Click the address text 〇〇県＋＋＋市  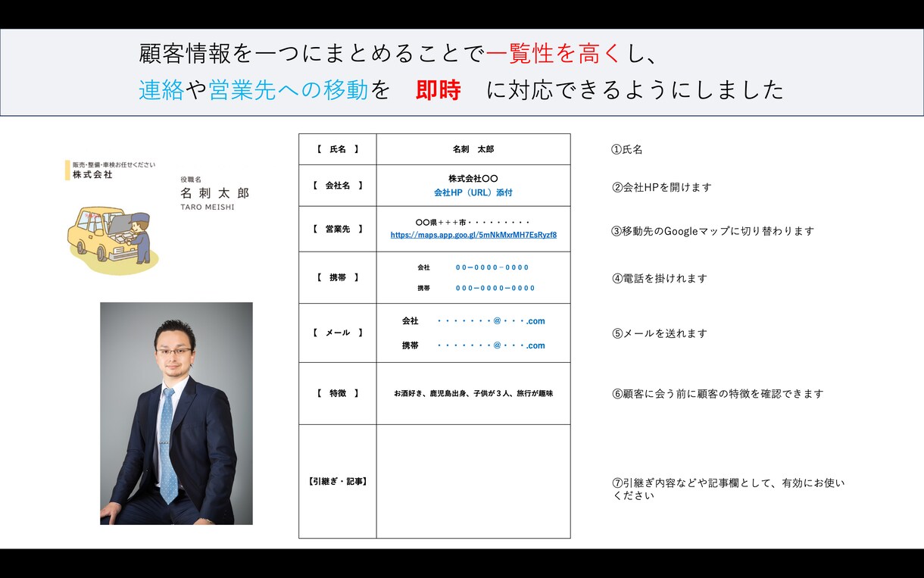click(473, 223)
